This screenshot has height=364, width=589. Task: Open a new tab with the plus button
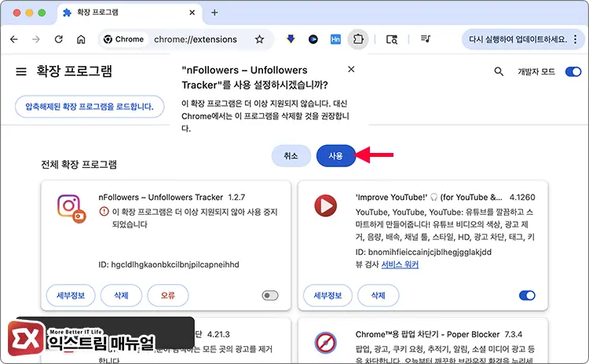click(214, 13)
